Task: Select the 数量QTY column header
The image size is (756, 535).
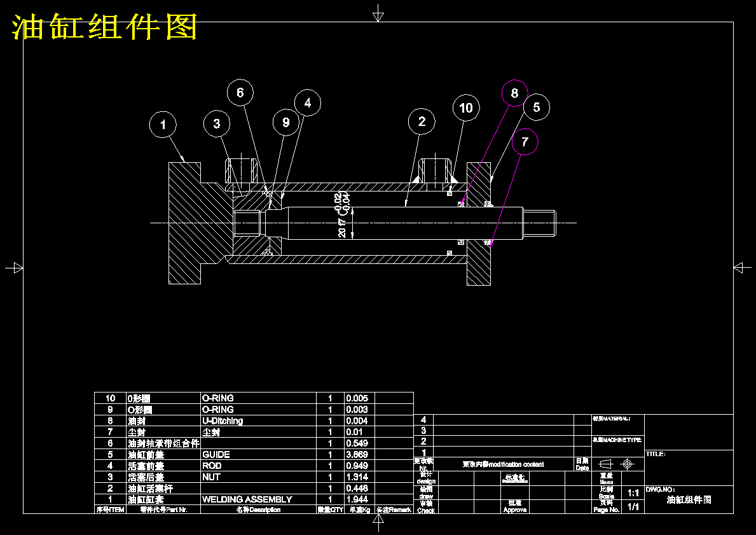Action: (x=330, y=510)
